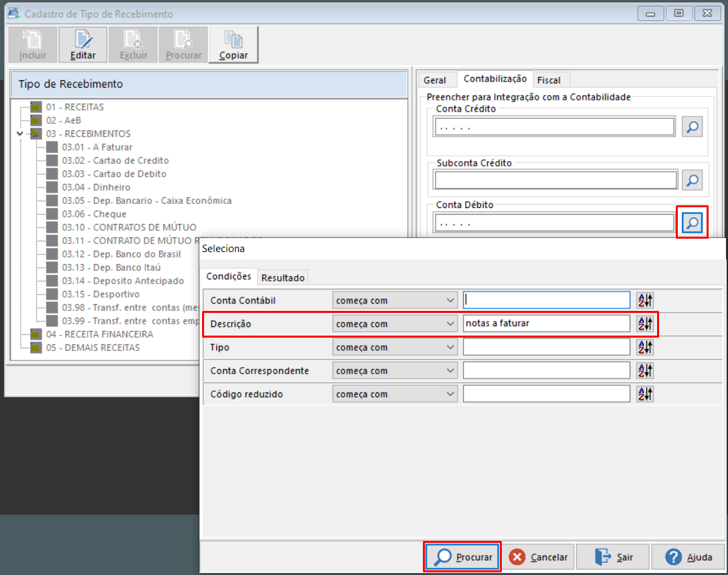Switch to the Geral tab
Viewport: 728px width, 575px height.
pos(435,80)
